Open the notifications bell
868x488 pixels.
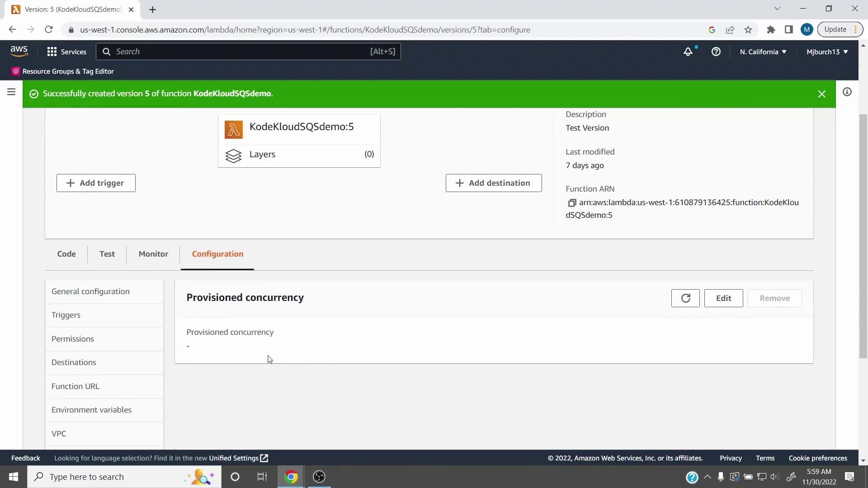coord(688,52)
